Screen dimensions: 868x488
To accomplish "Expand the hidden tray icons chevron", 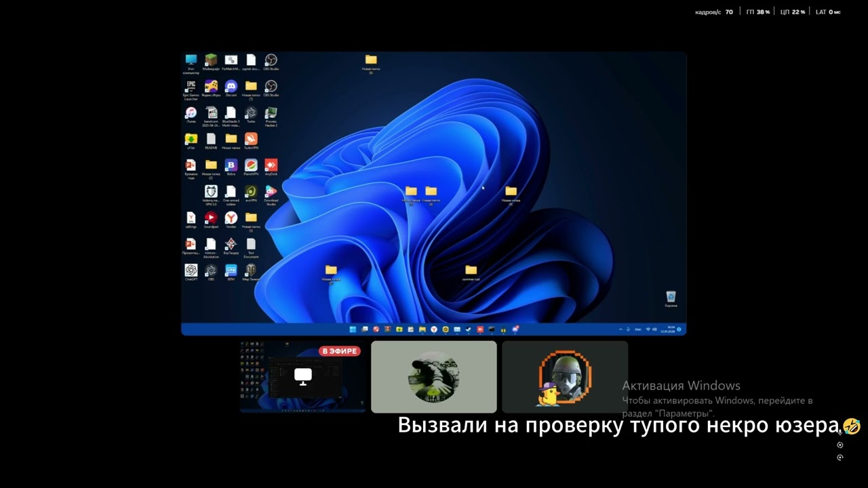I will (620, 329).
